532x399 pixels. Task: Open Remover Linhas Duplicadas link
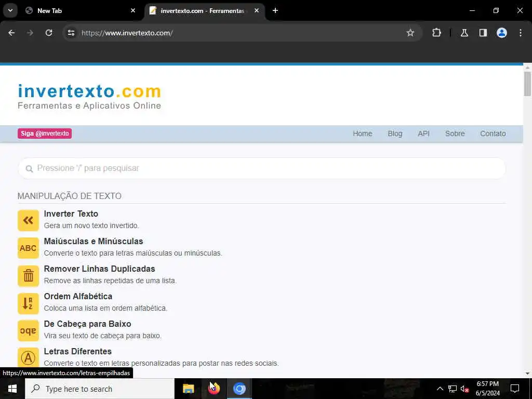[x=99, y=269]
